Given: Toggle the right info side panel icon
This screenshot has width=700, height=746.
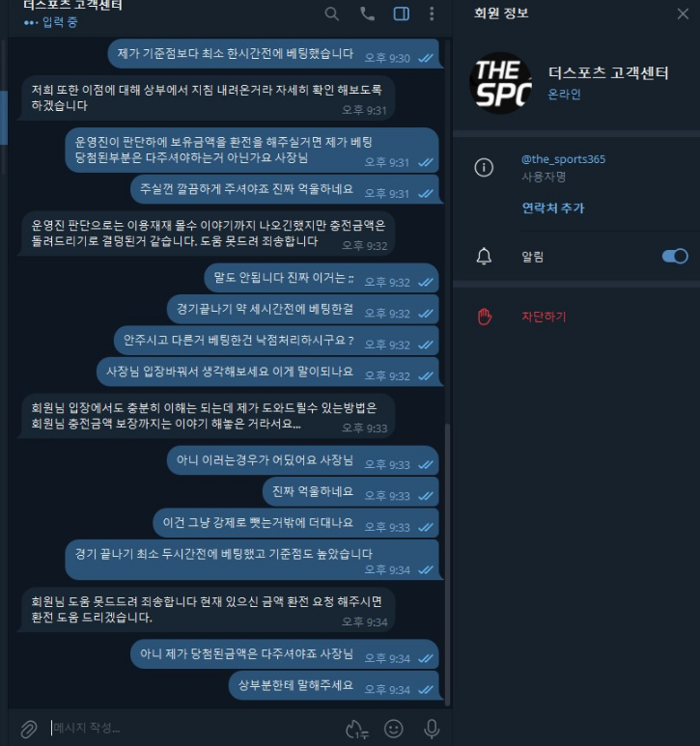Looking at the screenshot, I should (401, 14).
